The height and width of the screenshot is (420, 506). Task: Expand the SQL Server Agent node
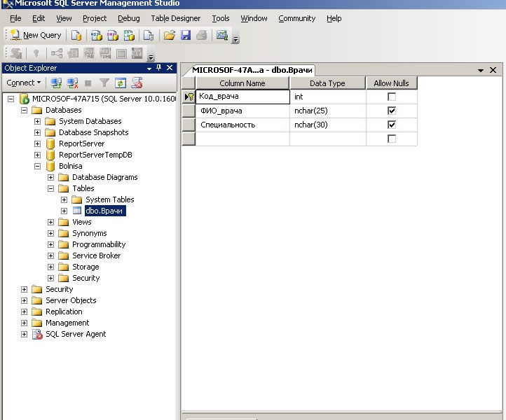(x=25, y=335)
